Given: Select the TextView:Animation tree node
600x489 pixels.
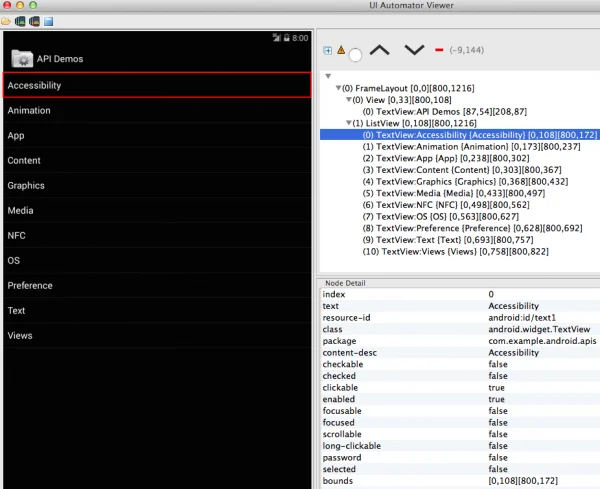Looking at the screenshot, I should coord(471,147).
